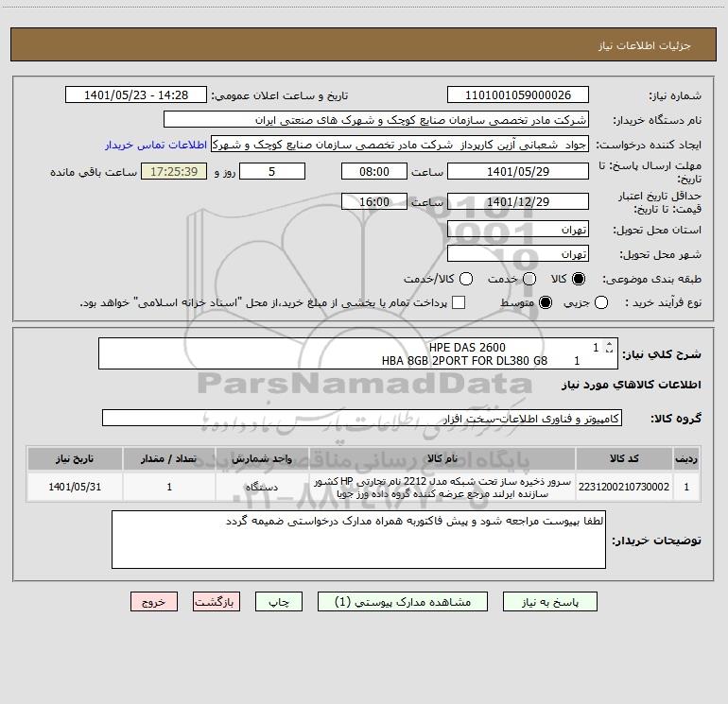The height and width of the screenshot is (704, 728).
Task: Click the price validity date 1401/12/29
Action: tap(518, 201)
